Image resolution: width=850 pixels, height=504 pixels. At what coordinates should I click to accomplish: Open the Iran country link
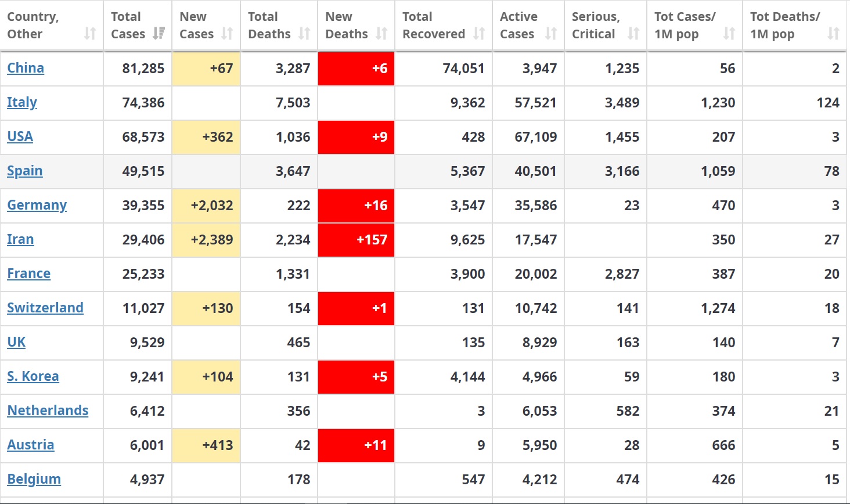(20, 240)
